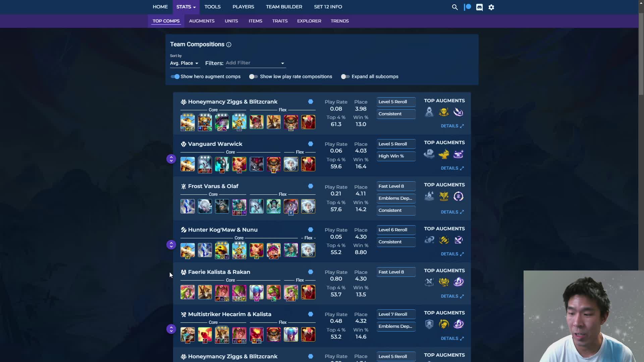The image size is (644, 362).
Task: Switch to the UNITS tab
Action: pos(231,21)
